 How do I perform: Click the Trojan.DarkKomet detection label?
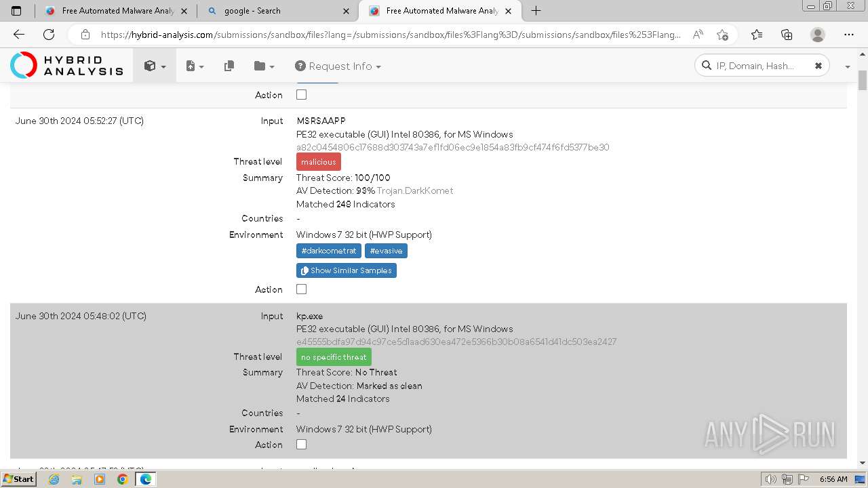[x=415, y=190]
